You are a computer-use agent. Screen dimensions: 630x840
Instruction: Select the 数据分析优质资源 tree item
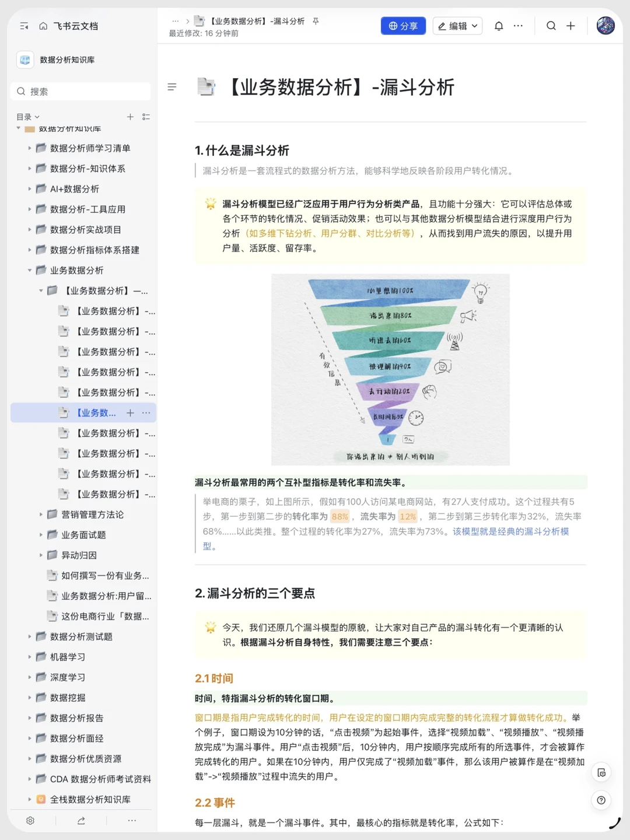[x=86, y=759]
